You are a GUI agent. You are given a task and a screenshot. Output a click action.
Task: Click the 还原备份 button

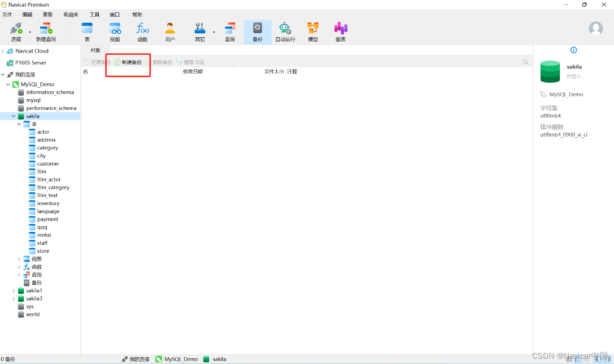97,62
